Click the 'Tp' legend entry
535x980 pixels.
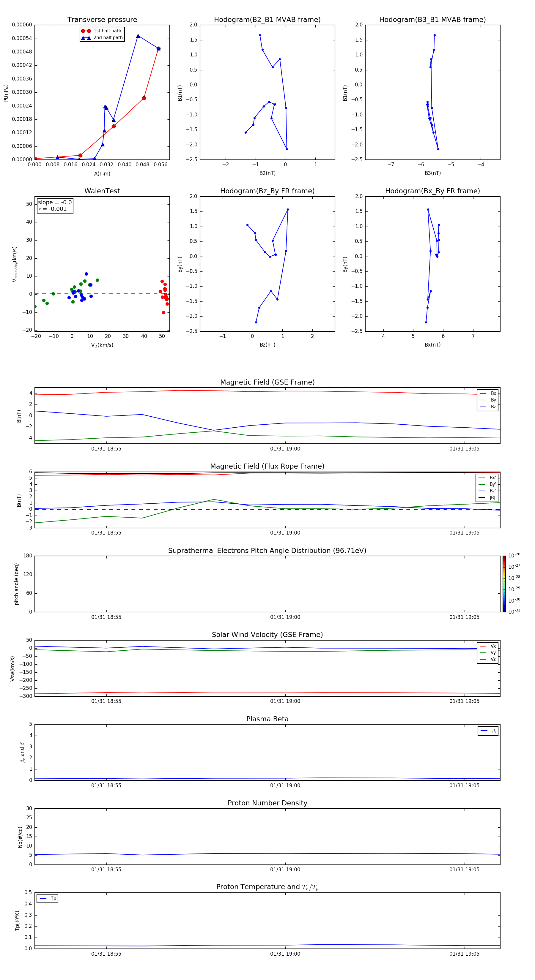pyautogui.click(x=48, y=899)
